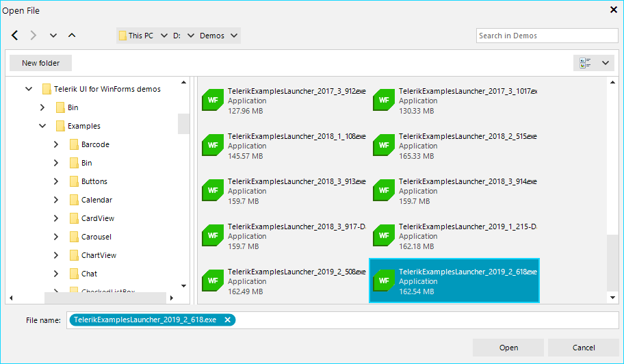Expand the Barcode folder node
This screenshot has height=364, width=624.
pyautogui.click(x=55, y=144)
